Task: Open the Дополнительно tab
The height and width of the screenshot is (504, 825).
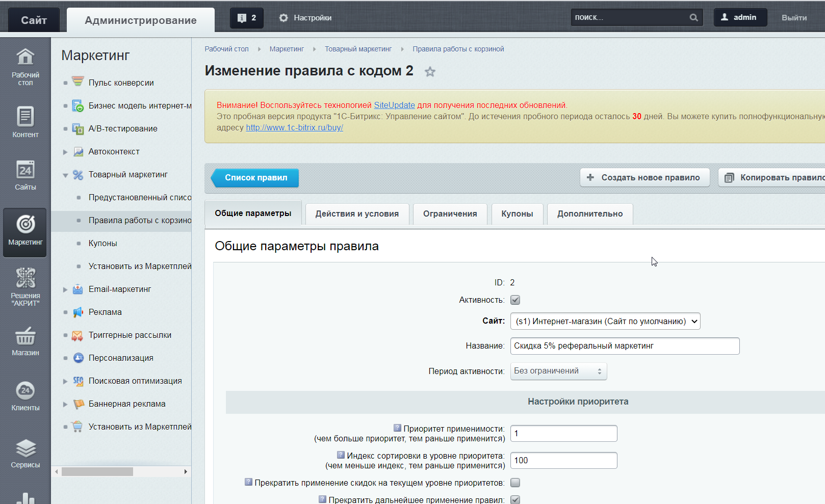Action: tap(590, 214)
